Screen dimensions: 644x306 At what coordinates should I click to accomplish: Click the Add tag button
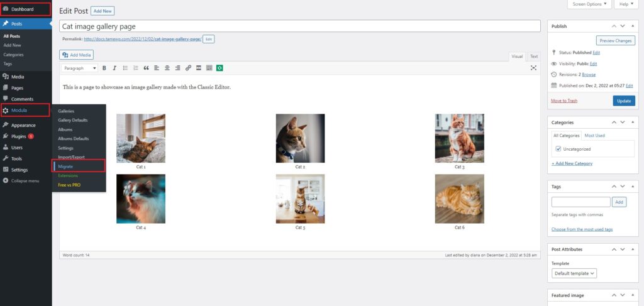(x=619, y=202)
